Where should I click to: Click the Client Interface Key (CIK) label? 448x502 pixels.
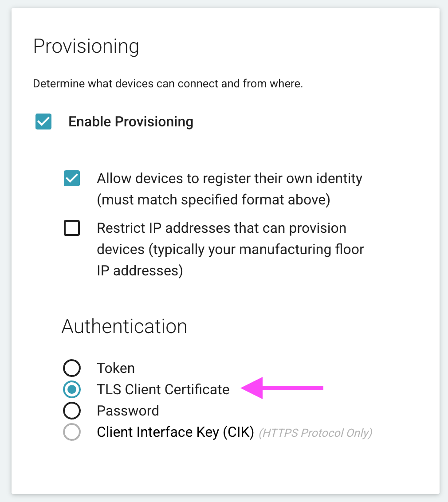click(x=175, y=432)
